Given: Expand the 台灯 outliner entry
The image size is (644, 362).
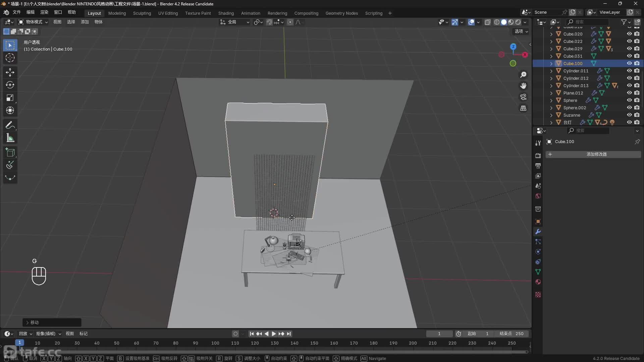Looking at the screenshot, I should click(x=551, y=122).
